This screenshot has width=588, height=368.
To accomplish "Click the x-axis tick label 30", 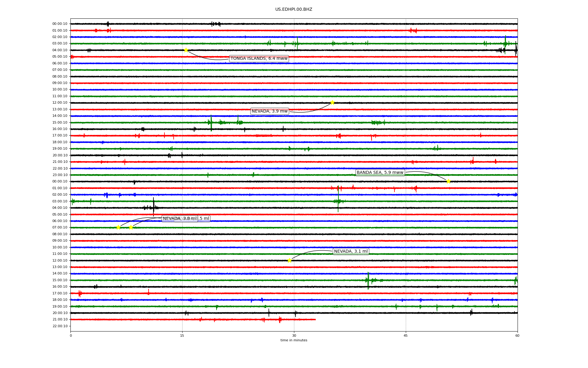I will coord(294,335).
